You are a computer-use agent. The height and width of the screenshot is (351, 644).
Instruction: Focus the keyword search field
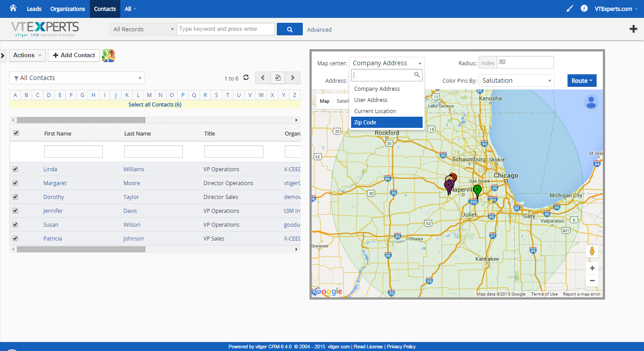click(226, 29)
